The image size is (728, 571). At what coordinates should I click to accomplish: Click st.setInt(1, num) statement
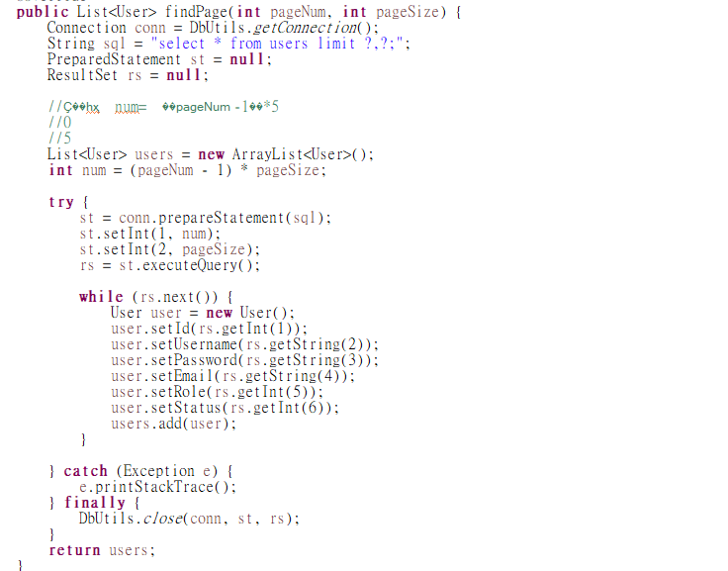click(150, 234)
